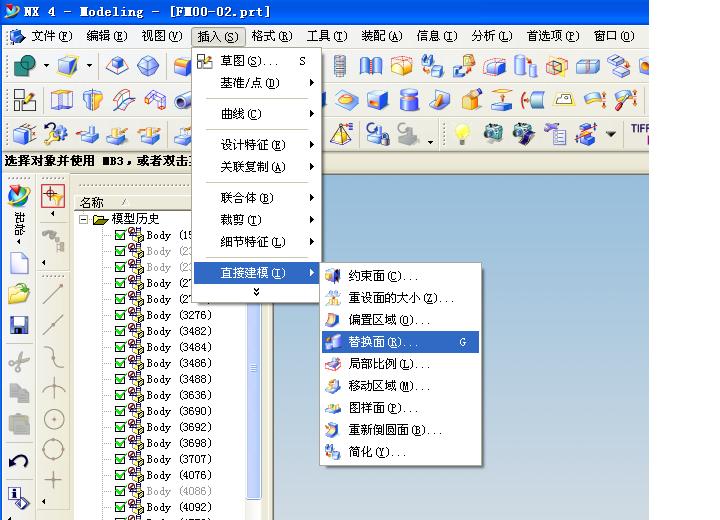Open the 格式(R) menu
Viewport: 720px width, 520px height.
(272, 36)
